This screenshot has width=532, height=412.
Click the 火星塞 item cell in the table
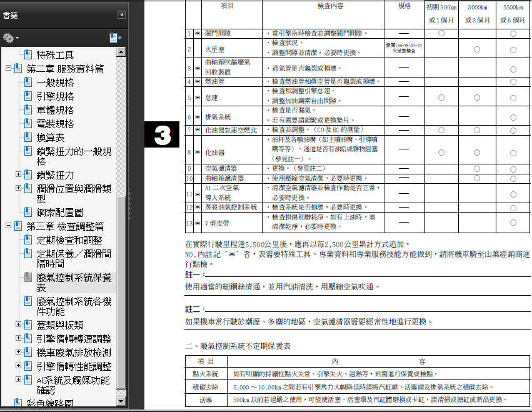[x=232, y=48]
